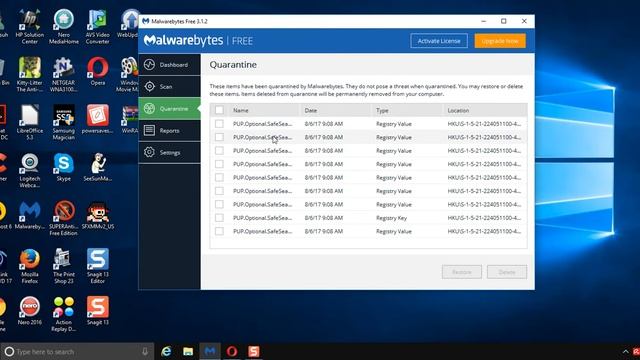640x360 pixels.
Task: Select Skype desktop icon
Action: pos(64,167)
